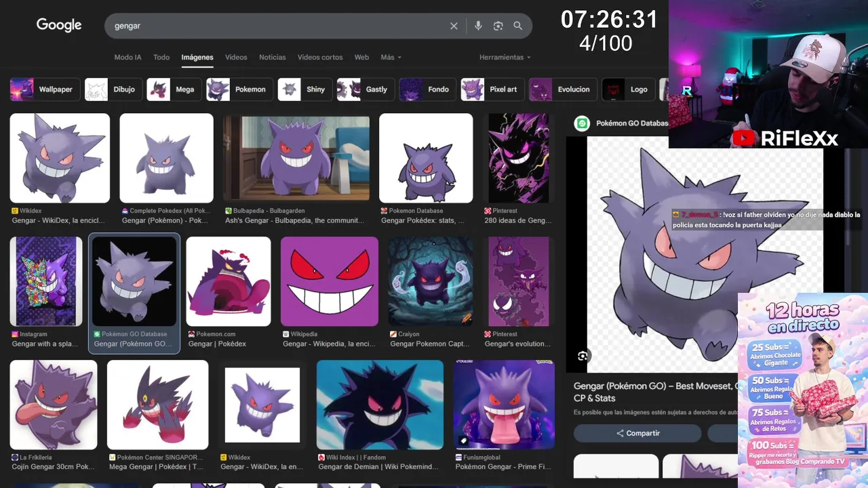The height and width of the screenshot is (488, 868).
Task: Filter images by Fondo chip
Action: [427, 89]
